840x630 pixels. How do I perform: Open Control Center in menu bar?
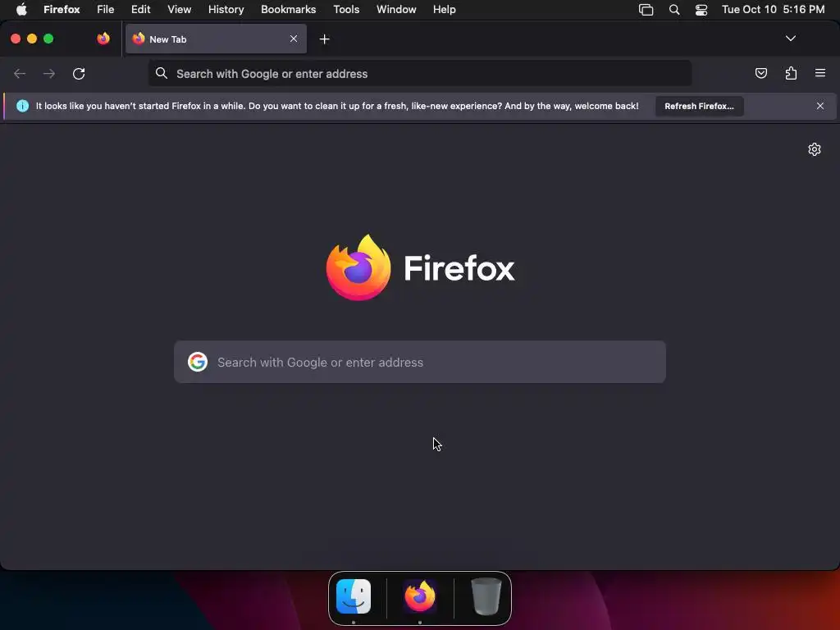(701, 10)
